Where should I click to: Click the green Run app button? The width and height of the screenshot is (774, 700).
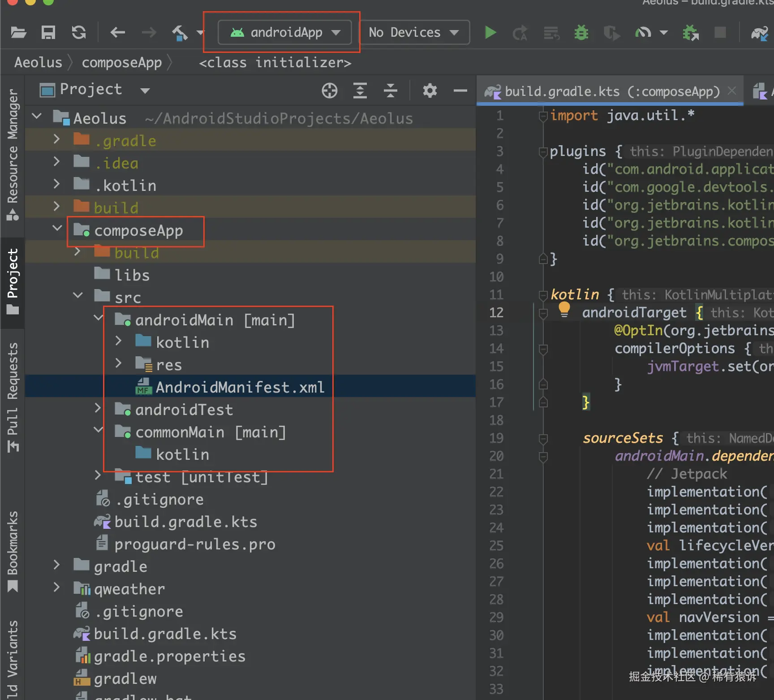[x=490, y=33]
